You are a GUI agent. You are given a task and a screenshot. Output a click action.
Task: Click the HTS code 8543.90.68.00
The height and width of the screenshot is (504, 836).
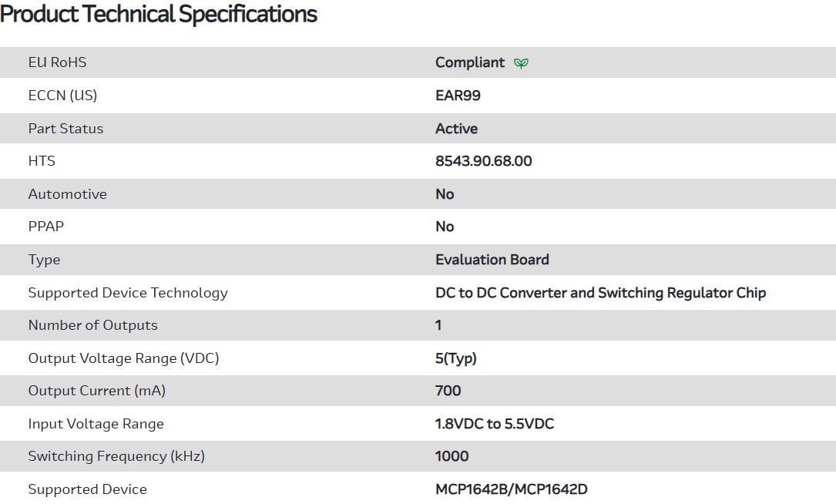click(x=483, y=161)
